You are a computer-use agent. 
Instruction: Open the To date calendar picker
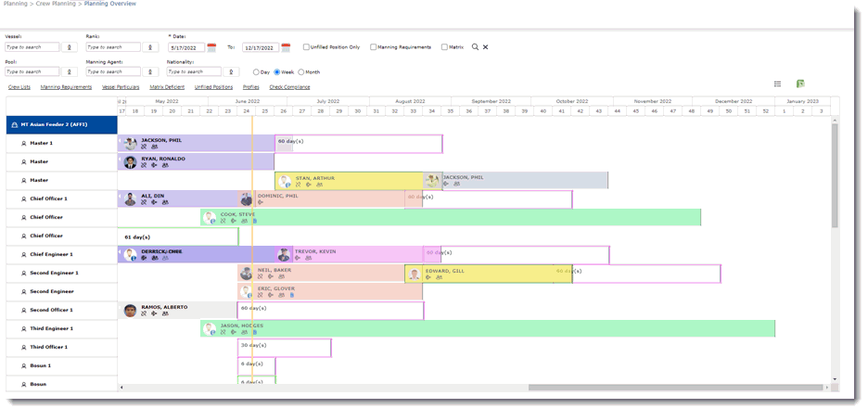pyautogui.click(x=286, y=47)
